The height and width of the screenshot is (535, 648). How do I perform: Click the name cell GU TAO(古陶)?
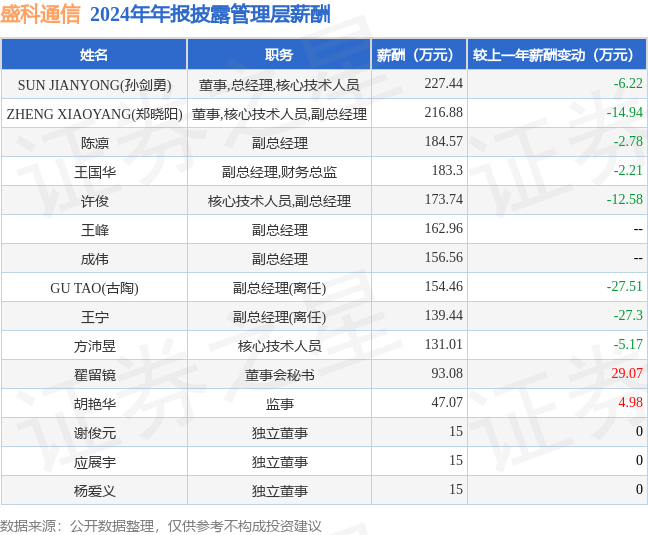(94, 288)
